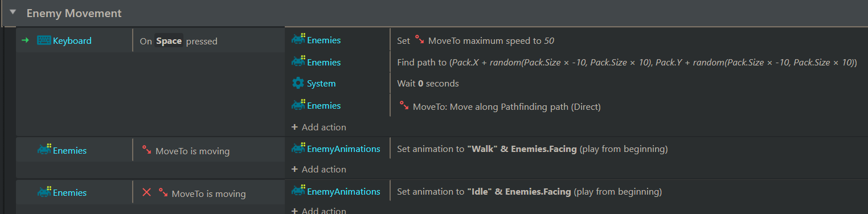
Task: Select the non-inverted MoveTo is moving condition
Action: (208, 151)
